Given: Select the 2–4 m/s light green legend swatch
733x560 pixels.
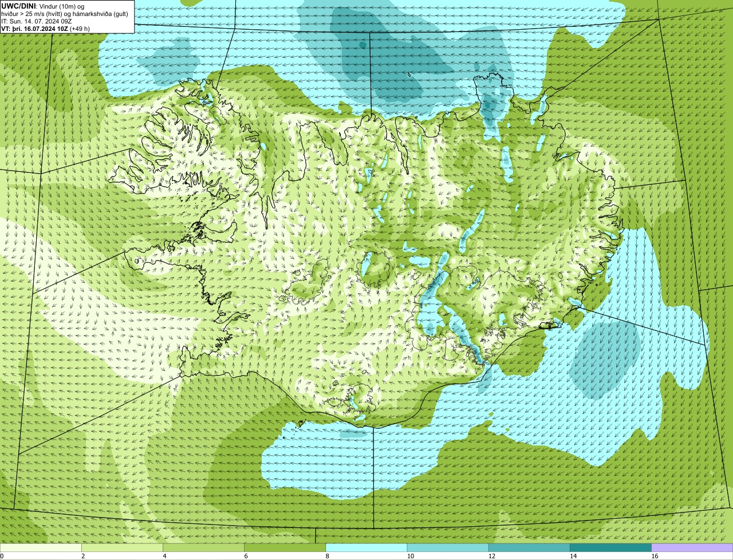Looking at the screenshot, I should pyautogui.click(x=123, y=548).
